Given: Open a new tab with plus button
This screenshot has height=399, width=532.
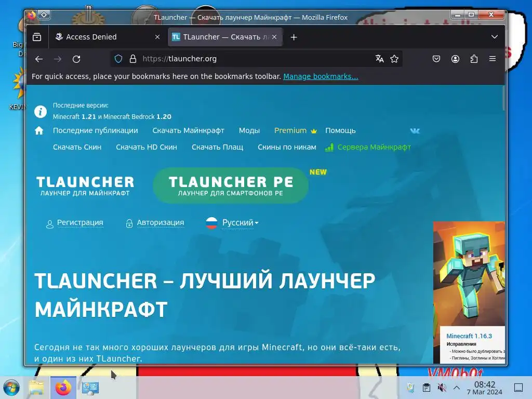Looking at the screenshot, I should 294,37.
